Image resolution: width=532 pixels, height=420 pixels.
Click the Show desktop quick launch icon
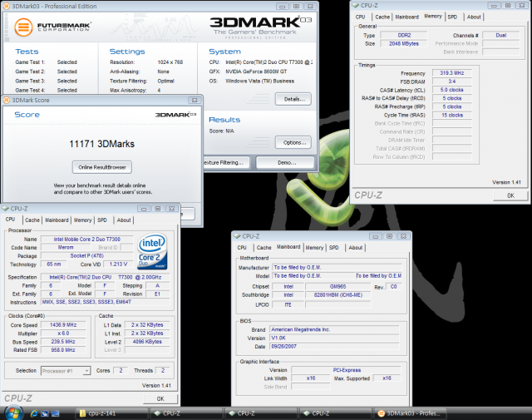coord(56,413)
